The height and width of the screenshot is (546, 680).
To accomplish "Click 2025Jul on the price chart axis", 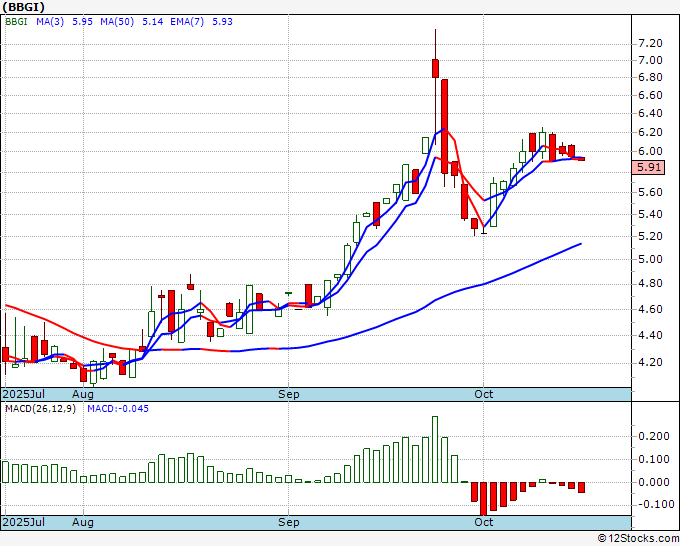I will click(23, 394).
